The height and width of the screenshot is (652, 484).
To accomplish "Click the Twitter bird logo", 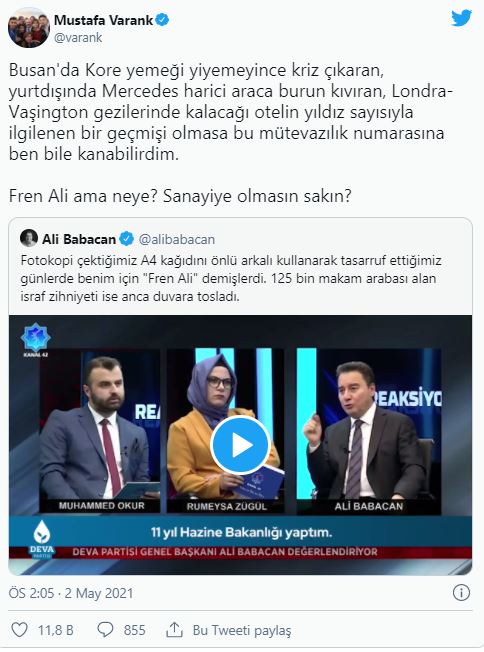I will (x=462, y=19).
